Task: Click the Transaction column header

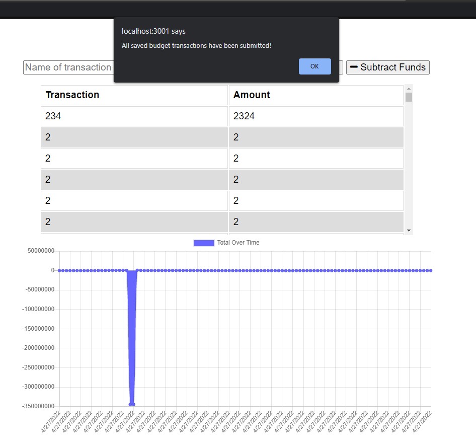Action: click(x=72, y=95)
